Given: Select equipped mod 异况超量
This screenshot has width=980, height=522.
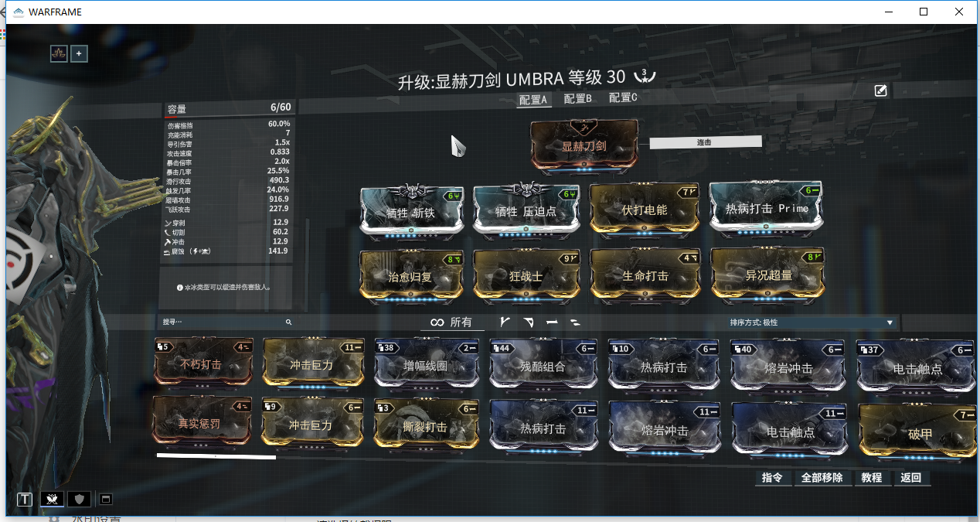Looking at the screenshot, I should 767,274.
